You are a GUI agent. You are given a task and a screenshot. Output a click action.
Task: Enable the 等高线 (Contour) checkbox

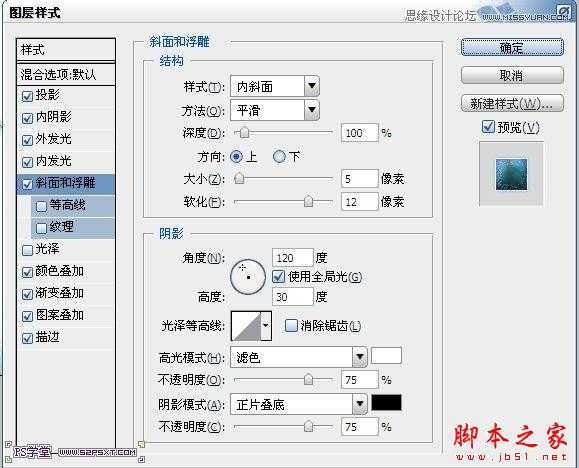pyautogui.click(x=41, y=206)
